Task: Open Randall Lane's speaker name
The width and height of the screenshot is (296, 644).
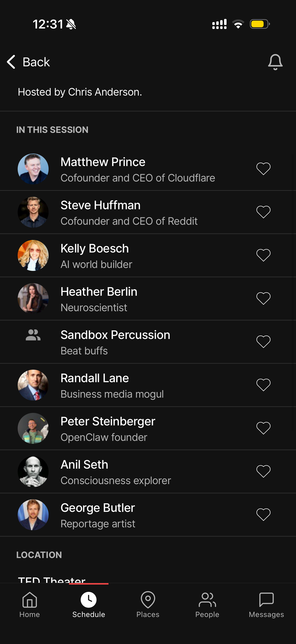Action: [95, 378]
